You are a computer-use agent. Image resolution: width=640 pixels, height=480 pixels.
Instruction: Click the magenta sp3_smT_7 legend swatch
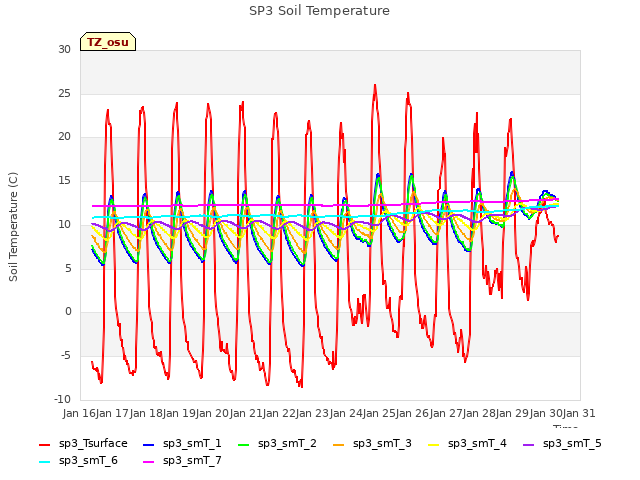point(149,462)
